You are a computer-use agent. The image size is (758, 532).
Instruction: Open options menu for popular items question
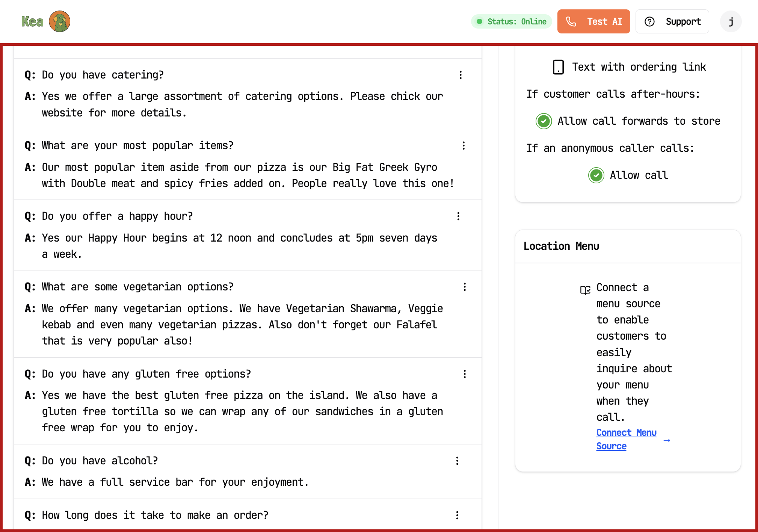click(464, 146)
